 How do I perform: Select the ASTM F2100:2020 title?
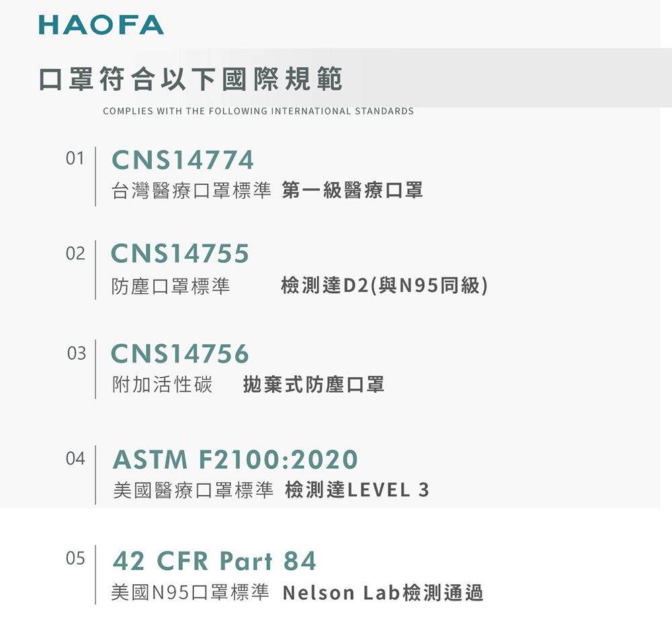tap(235, 460)
